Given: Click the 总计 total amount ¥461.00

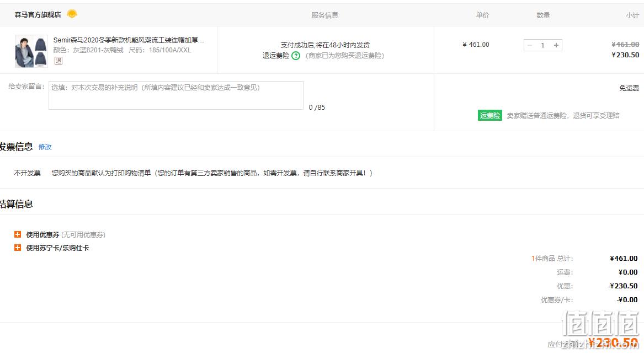Looking at the screenshot, I should [x=624, y=259].
